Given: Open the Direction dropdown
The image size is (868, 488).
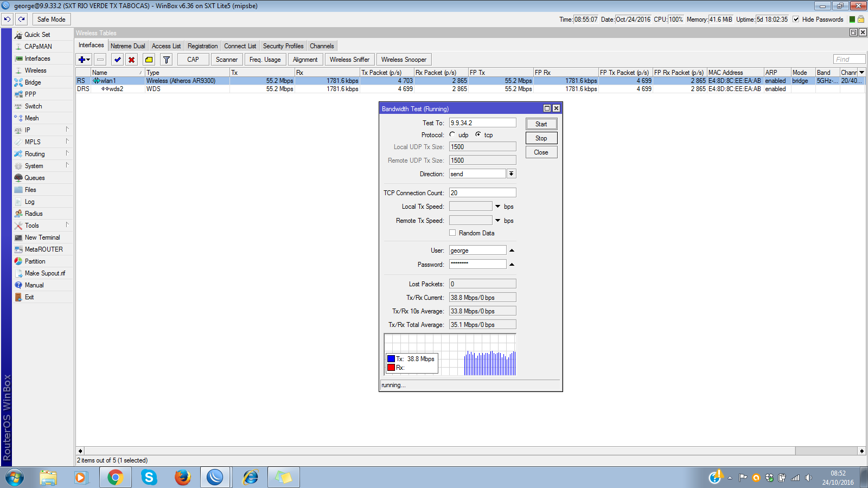Looking at the screenshot, I should (x=511, y=174).
